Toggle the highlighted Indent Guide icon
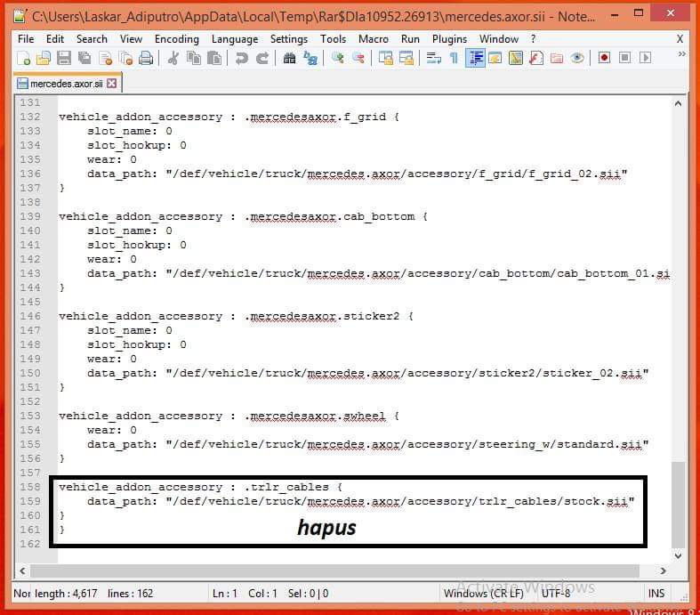Screen dimensions: 700x615 point(476,58)
